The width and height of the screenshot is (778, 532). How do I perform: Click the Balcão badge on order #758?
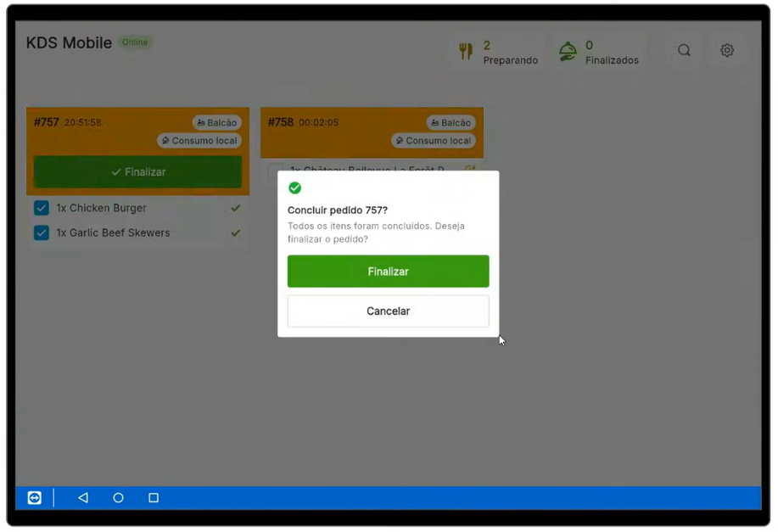click(x=451, y=122)
